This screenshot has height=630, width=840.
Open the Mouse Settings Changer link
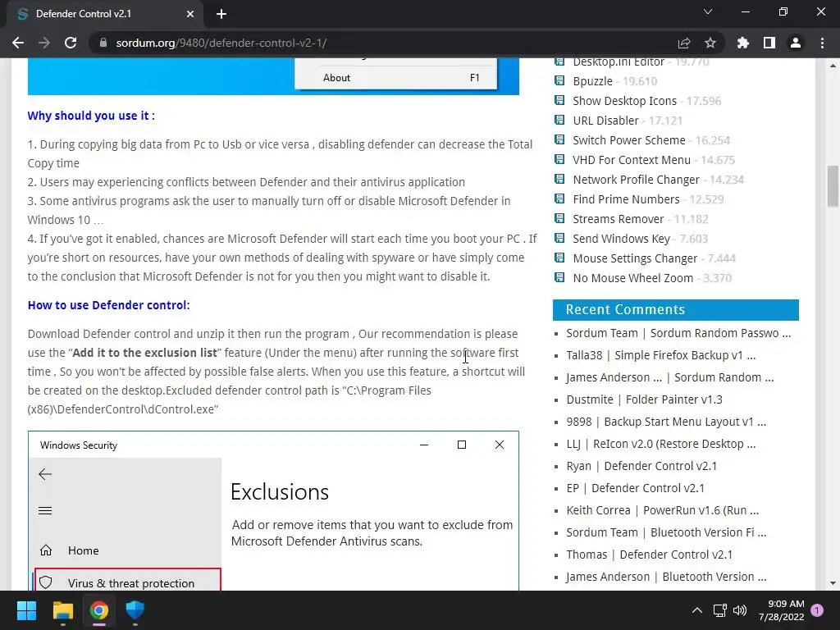pyautogui.click(x=635, y=258)
